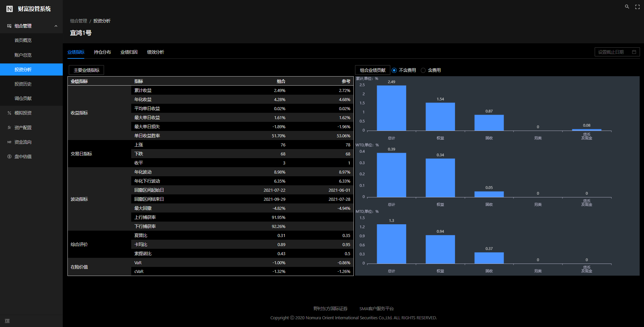Click the 组合业绩贡献 button
The height and width of the screenshot is (327, 644).
point(373,70)
